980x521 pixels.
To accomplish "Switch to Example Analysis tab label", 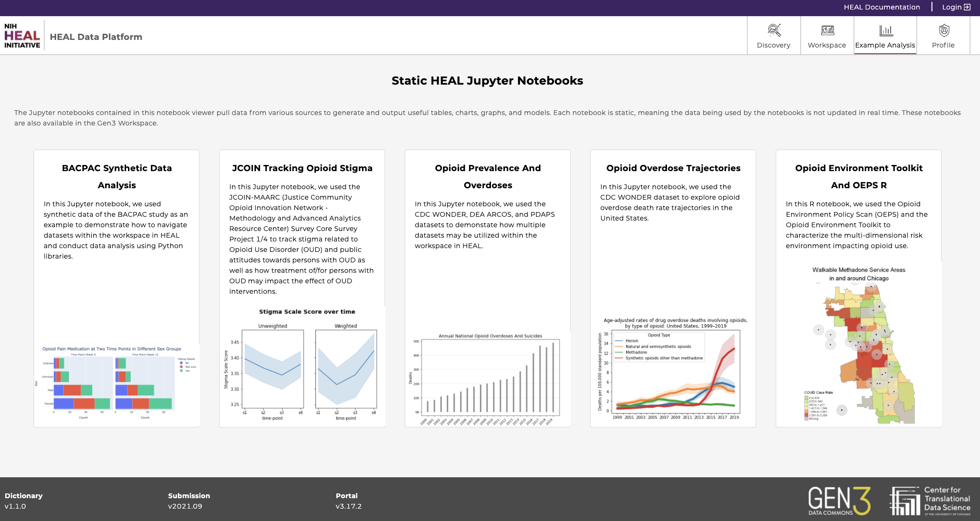I will click(x=885, y=45).
